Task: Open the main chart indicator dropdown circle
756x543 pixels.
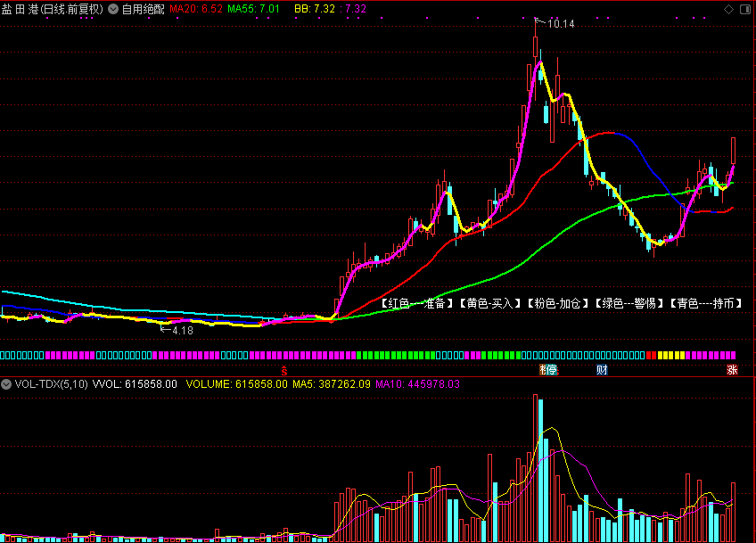Action: click(113, 9)
